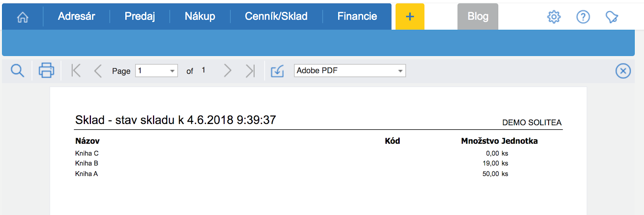Open the Adobe PDF export format dropdown

pos(400,71)
